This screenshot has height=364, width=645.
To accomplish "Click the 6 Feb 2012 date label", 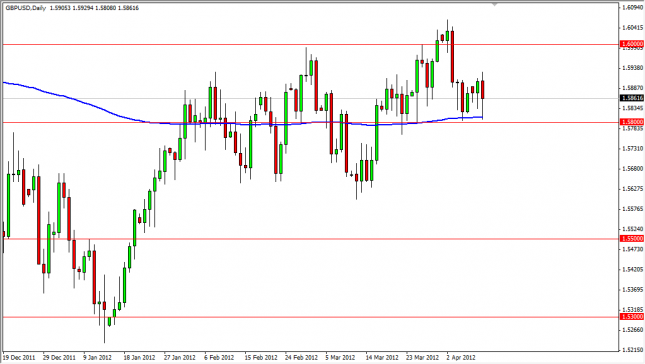I will click(219, 357).
